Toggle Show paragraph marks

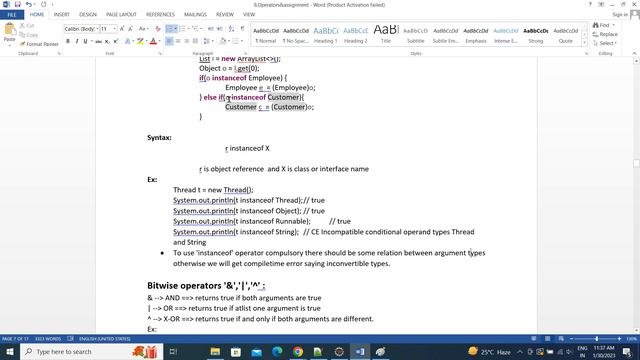pyautogui.click(x=242, y=29)
